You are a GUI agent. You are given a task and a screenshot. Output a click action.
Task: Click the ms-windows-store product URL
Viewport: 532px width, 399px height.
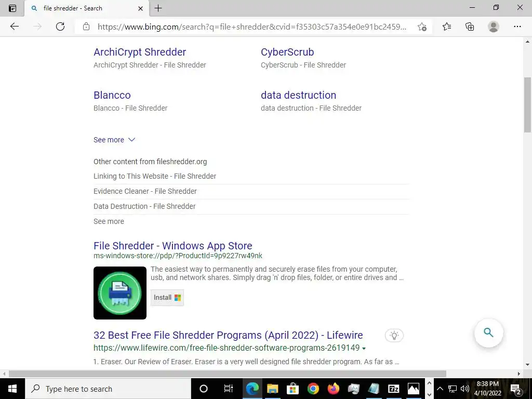tap(178, 256)
